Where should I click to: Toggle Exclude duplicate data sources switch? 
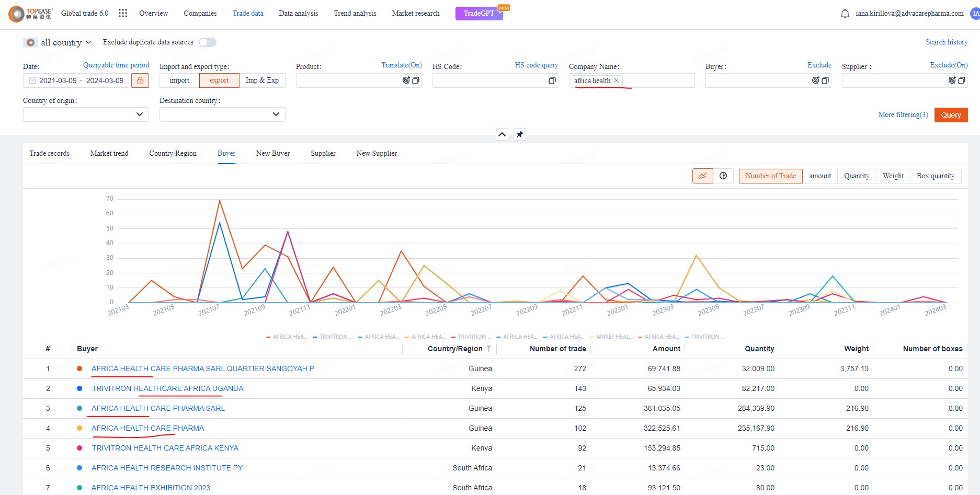[208, 42]
